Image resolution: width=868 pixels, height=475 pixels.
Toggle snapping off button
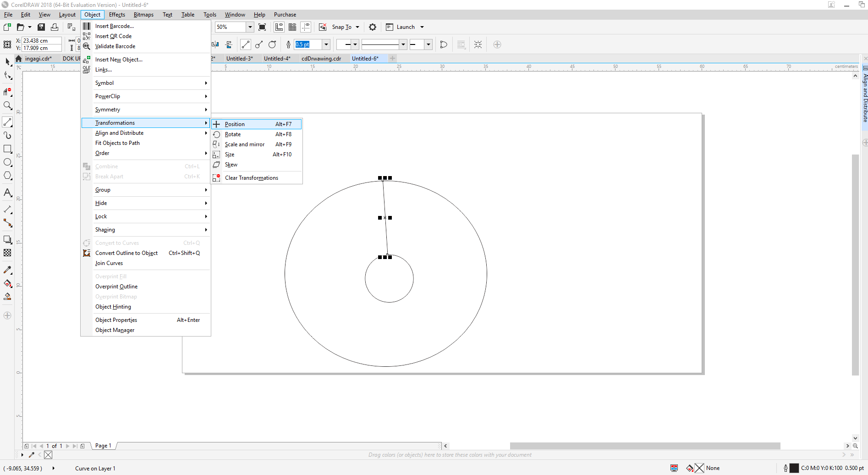323,27
